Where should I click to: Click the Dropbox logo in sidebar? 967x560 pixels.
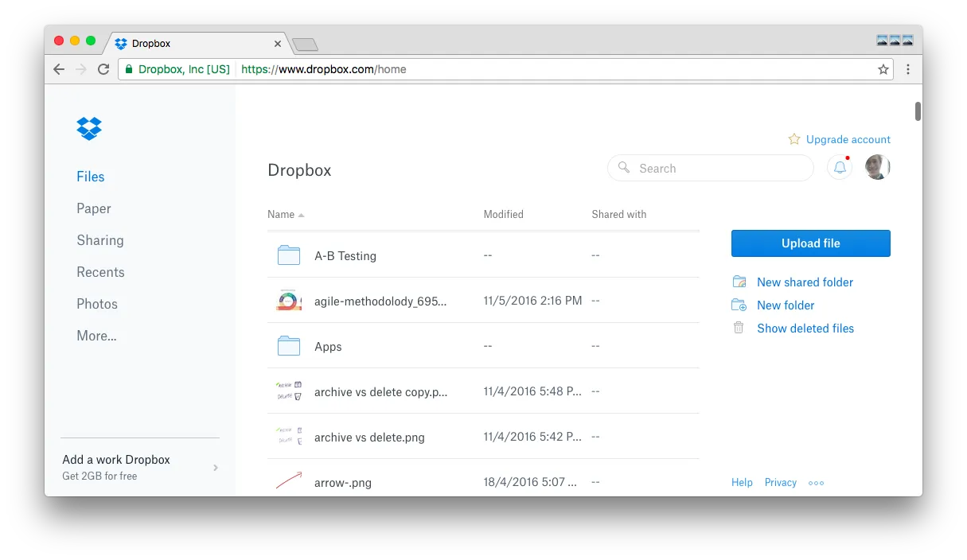[x=89, y=128]
